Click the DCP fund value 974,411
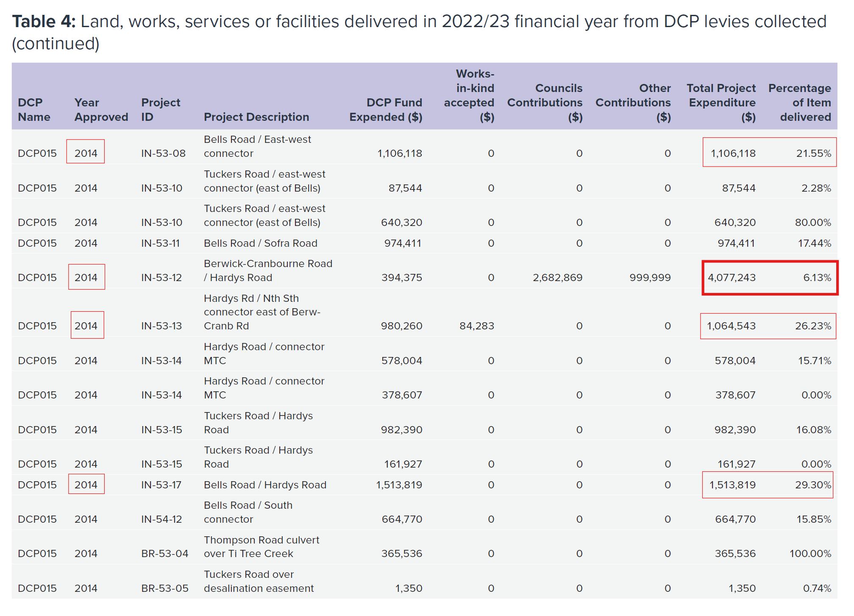854x616 pixels. point(403,243)
